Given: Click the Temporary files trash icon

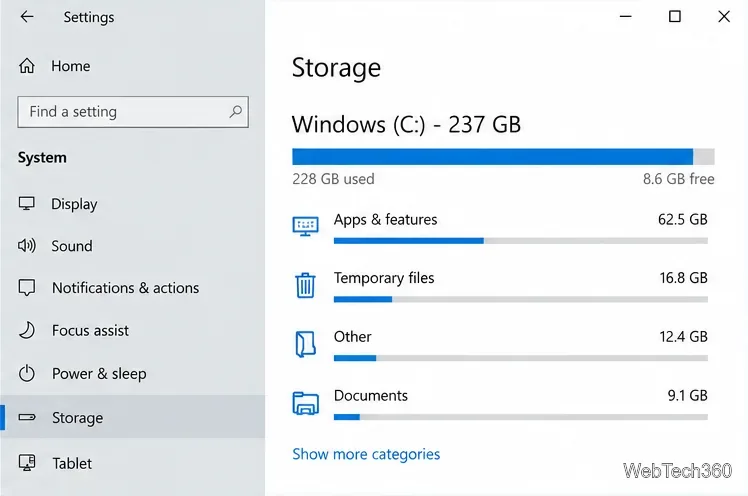Looking at the screenshot, I should pyautogui.click(x=305, y=285).
